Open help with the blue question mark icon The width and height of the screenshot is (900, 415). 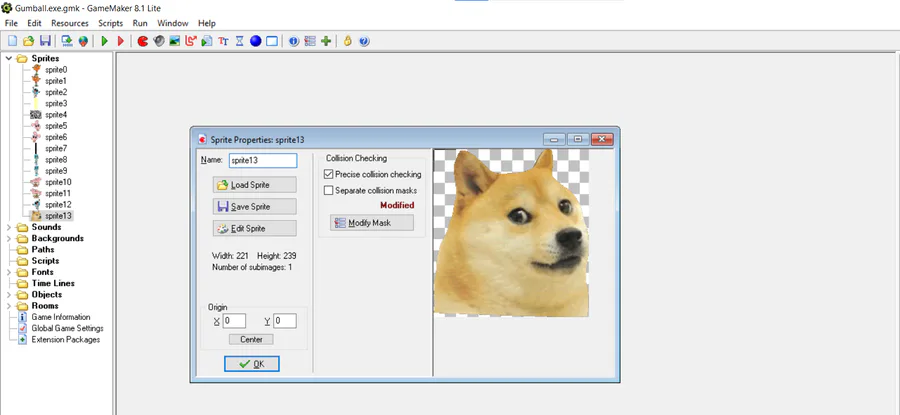363,41
